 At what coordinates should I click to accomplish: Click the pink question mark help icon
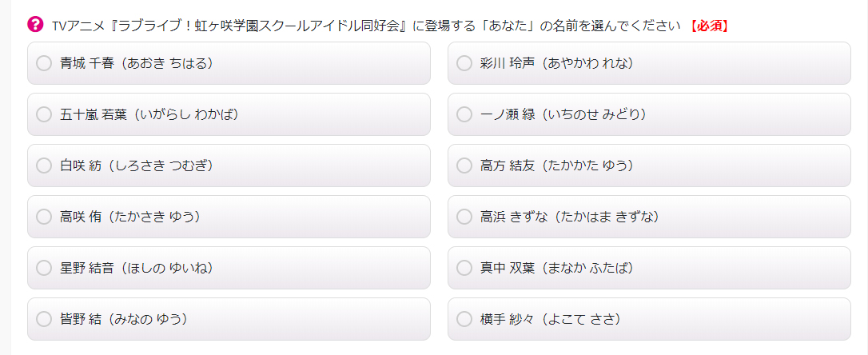tap(34, 25)
